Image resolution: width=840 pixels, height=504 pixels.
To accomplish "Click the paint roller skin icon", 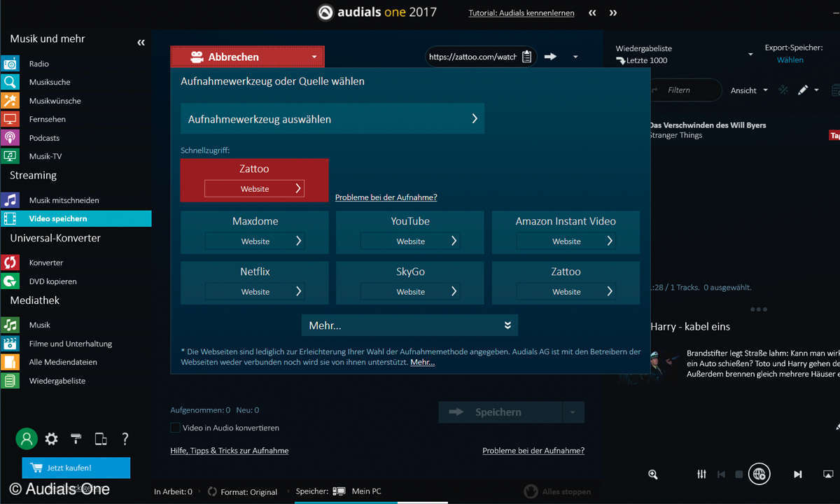I will point(76,439).
